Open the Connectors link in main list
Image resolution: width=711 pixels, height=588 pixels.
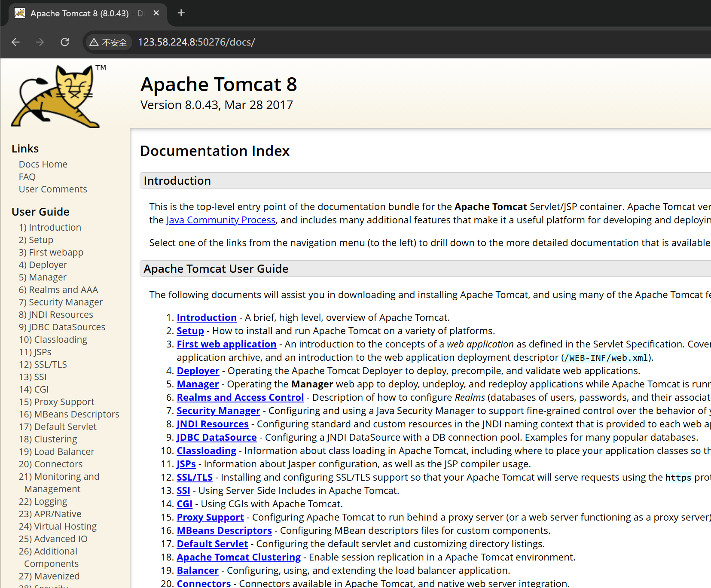click(204, 583)
